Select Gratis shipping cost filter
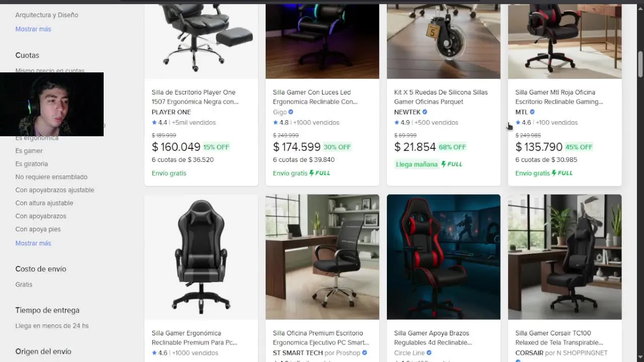The width and height of the screenshot is (644, 362). pos(24,285)
